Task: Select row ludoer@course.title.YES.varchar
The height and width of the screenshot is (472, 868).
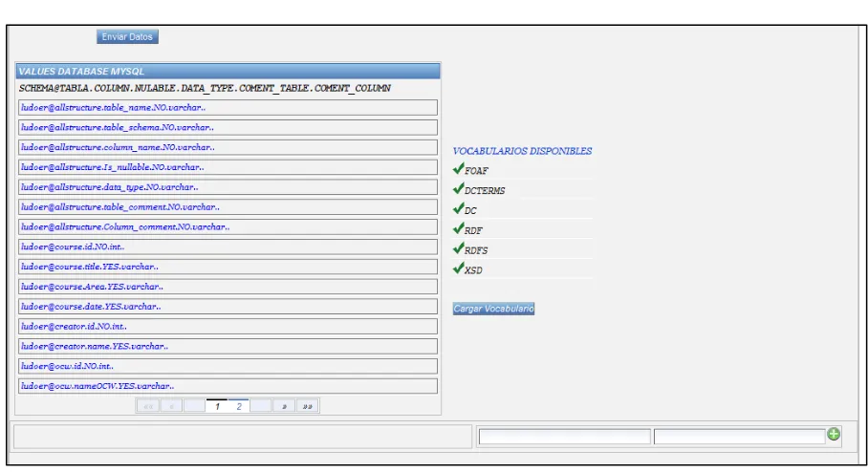Action: point(228,267)
